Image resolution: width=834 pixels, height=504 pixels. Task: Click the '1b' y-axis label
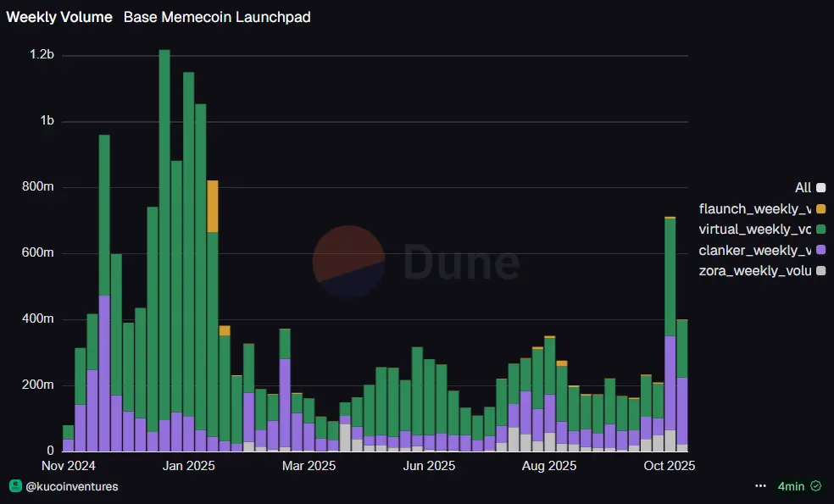point(47,120)
